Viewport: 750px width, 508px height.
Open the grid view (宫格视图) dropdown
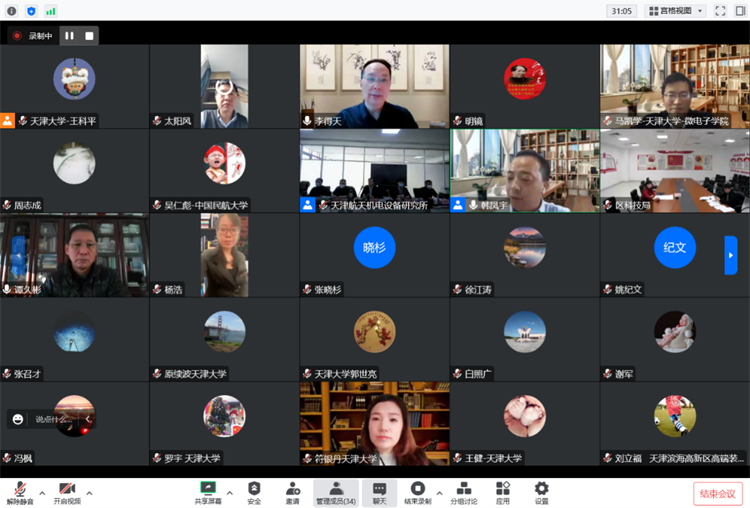(676, 11)
